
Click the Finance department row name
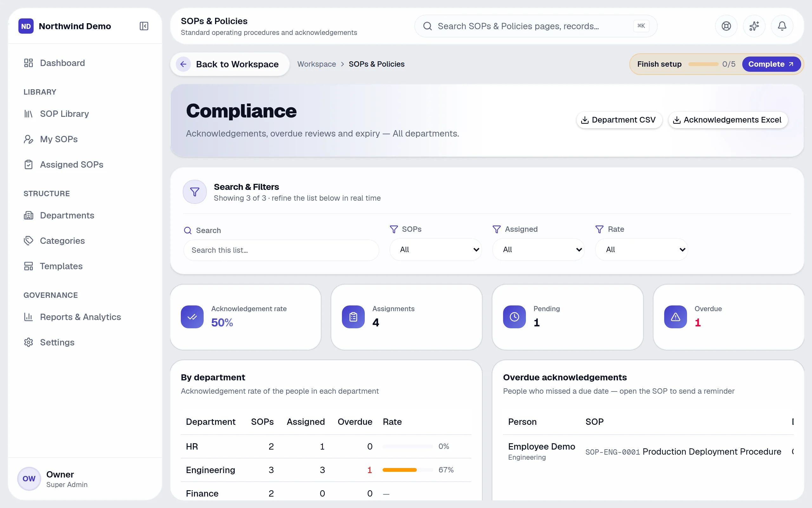[202, 493]
